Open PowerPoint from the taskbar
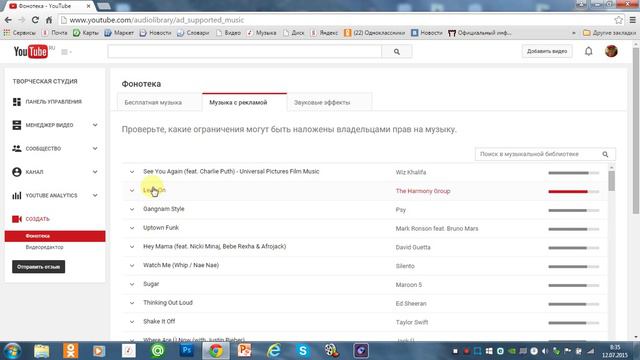Viewport: 640px width, 360px height. [x=244, y=351]
